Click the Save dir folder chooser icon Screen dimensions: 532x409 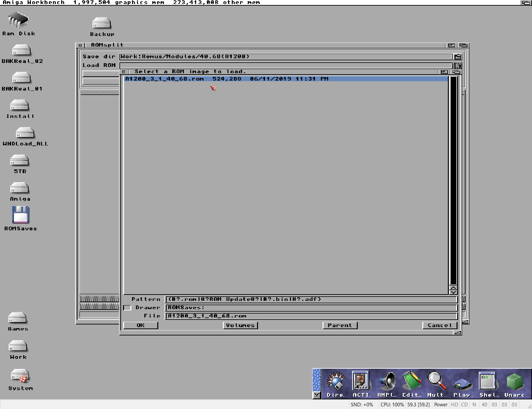click(x=458, y=57)
